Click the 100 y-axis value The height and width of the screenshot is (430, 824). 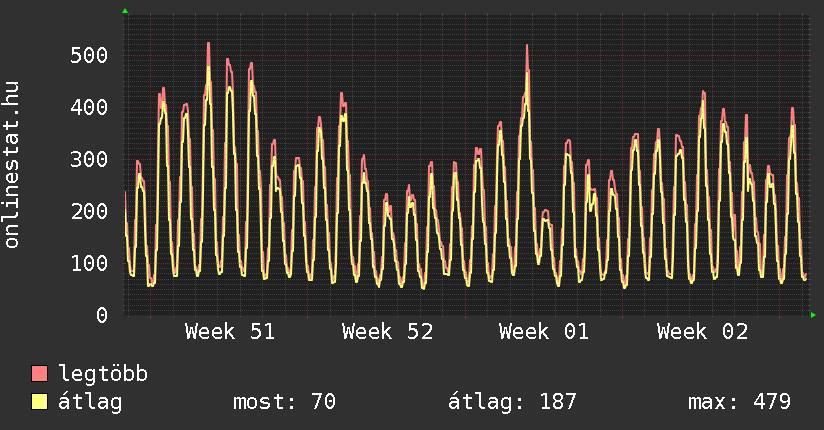(89, 263)
